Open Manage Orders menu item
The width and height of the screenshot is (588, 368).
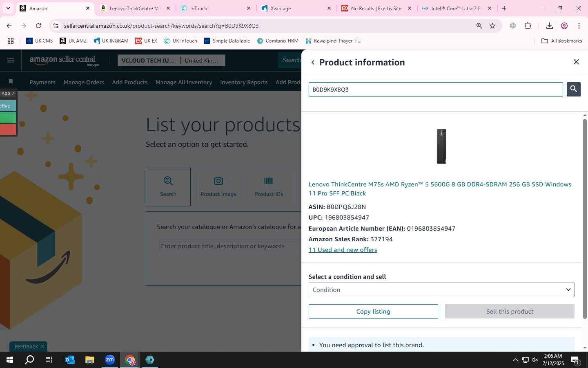click(x=84, y=82)
